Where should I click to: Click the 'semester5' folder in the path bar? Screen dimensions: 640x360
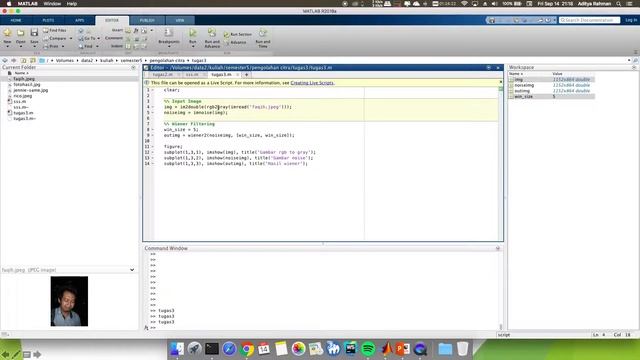click(131, 60)
